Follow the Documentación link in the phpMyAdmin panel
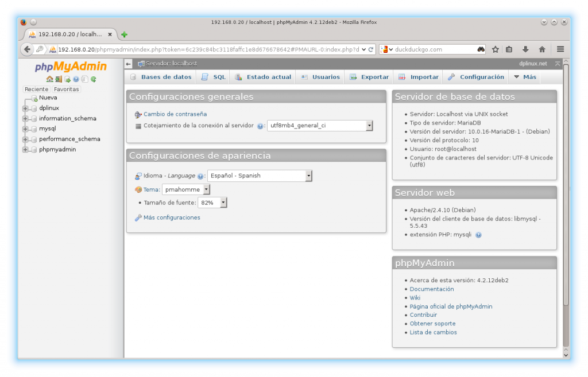This screenshot has width=588, height=377. pyautogui.click(x=432, y=289)
